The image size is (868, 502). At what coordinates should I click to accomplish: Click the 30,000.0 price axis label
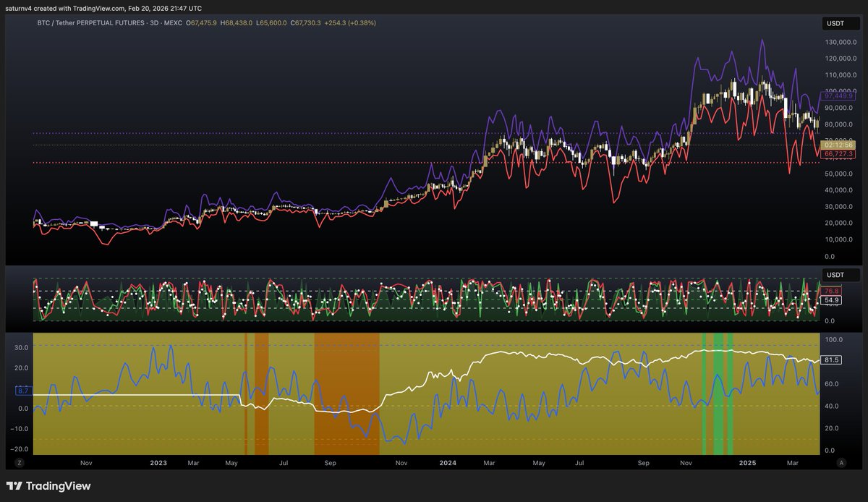840,207
